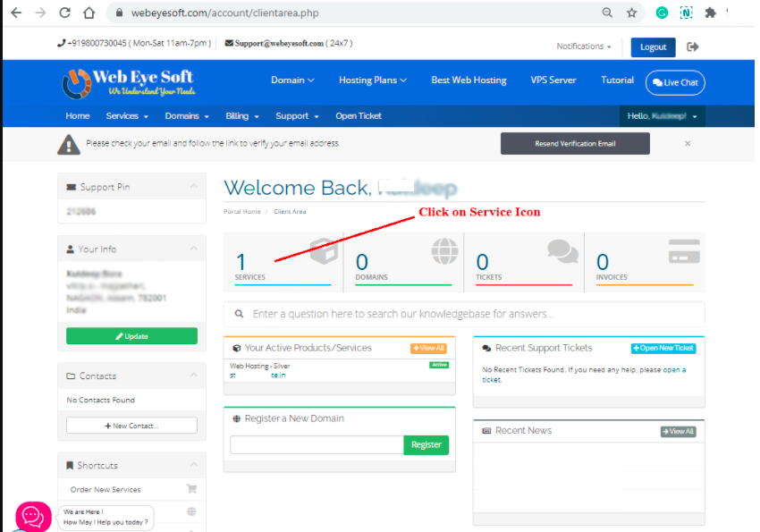
Task: Collapse the Support Pin panel
Action: coord(194,186)
